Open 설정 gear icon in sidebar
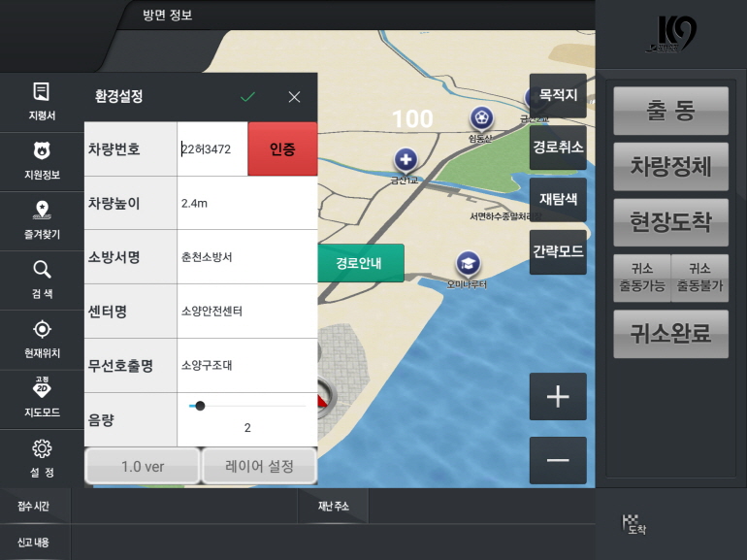 [41, 449]
